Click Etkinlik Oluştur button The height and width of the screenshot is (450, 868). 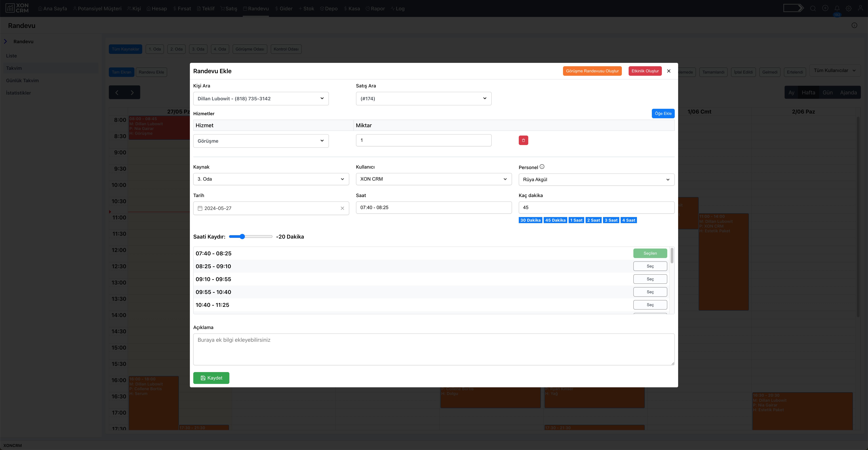pos(645,71)
